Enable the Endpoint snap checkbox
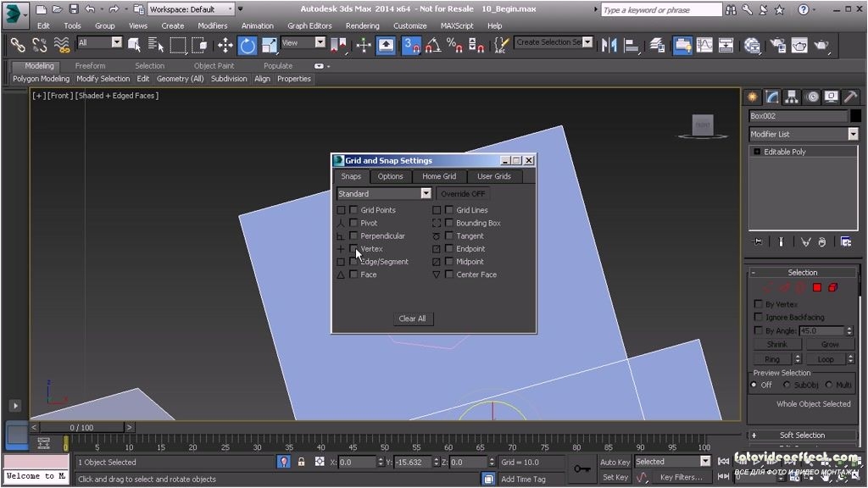This screenshot has height=488, width=868. click(x=449, y=248)
